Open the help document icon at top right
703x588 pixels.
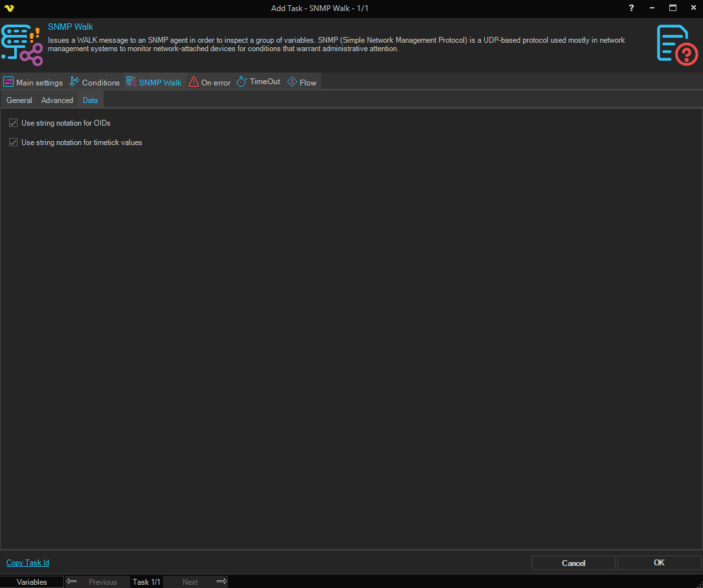pyautogui.click(x=676, y=45)
